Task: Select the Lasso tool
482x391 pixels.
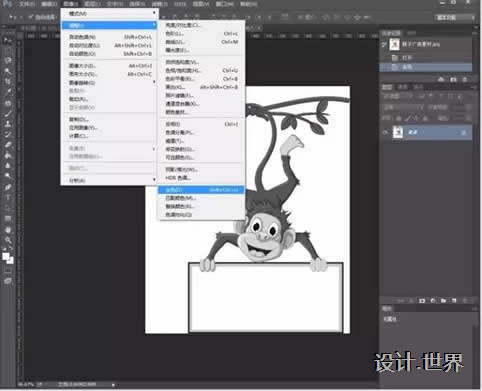Action: [x=7, y=61]
